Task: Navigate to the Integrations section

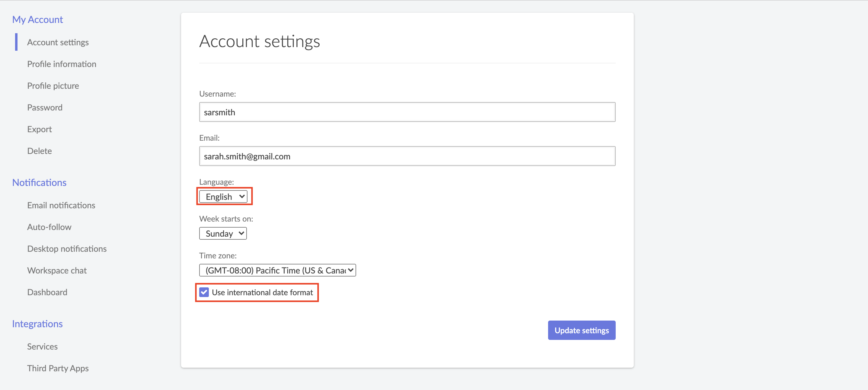Action: [x=38, y=322]
